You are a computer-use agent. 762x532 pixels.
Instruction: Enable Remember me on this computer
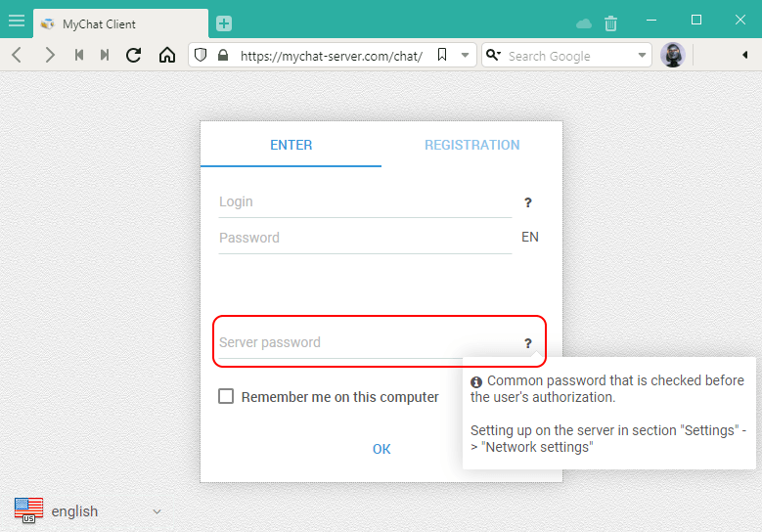point(226,397)
